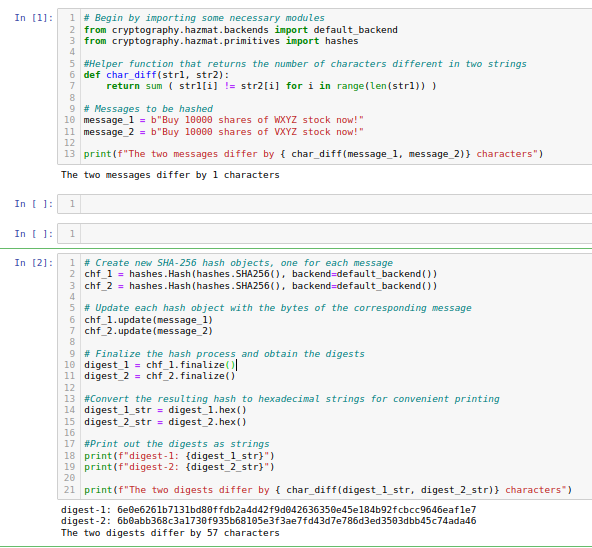
Task: Click the digest-1 output hash value
Action: pyautogui.click(x=296, y=510)
